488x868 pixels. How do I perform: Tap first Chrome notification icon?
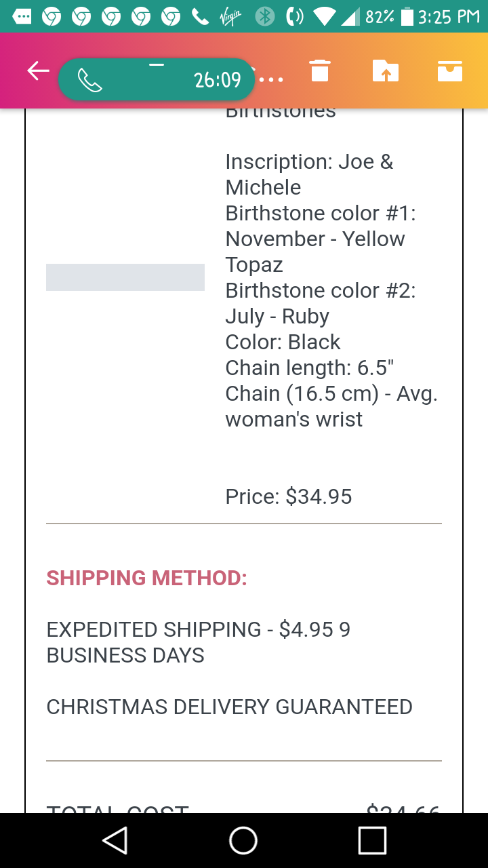point(52,16)
